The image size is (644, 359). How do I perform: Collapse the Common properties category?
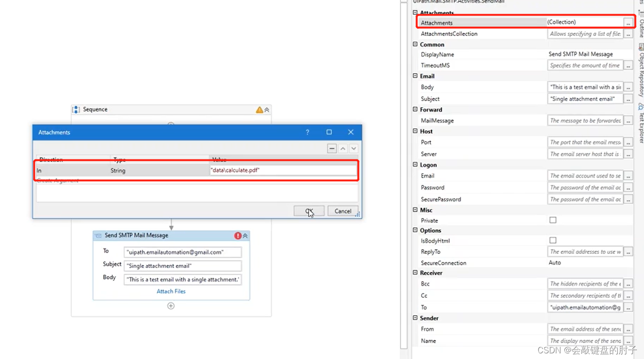pyautogui.click(x=415, y=44)
